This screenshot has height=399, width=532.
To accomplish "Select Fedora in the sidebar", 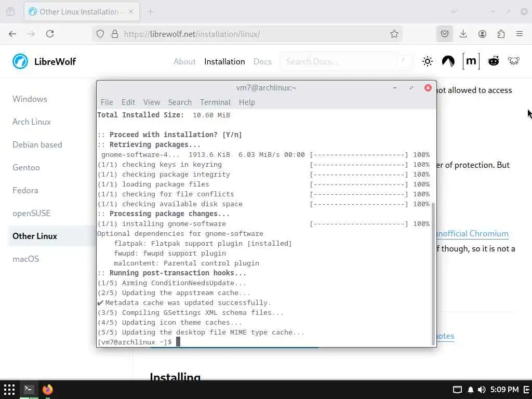I will (25, 190).
